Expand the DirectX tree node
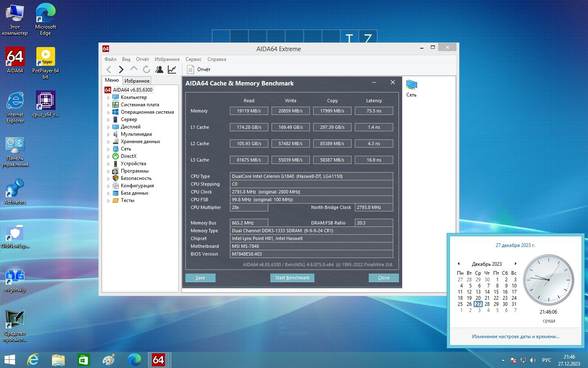The image size is (588, 368). coord(108,157)
